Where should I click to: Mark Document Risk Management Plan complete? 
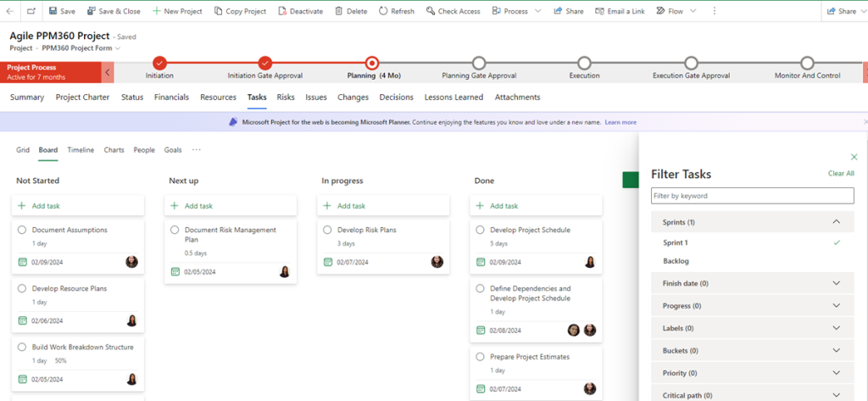point(175,230)
